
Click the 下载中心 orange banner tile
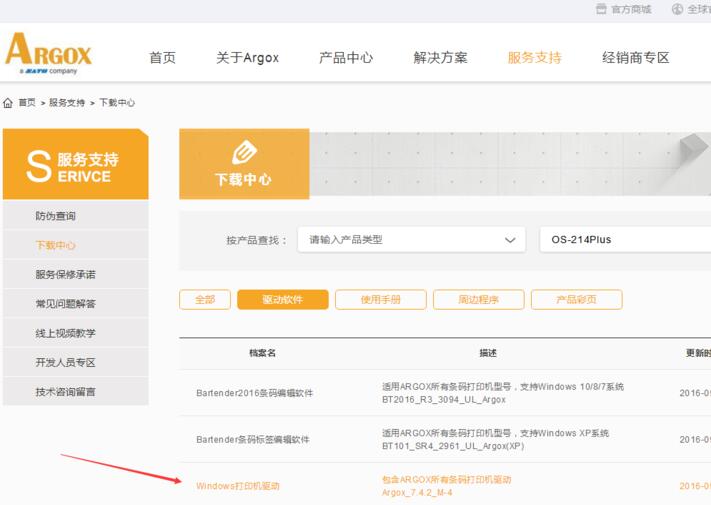(x=244, y=164)
